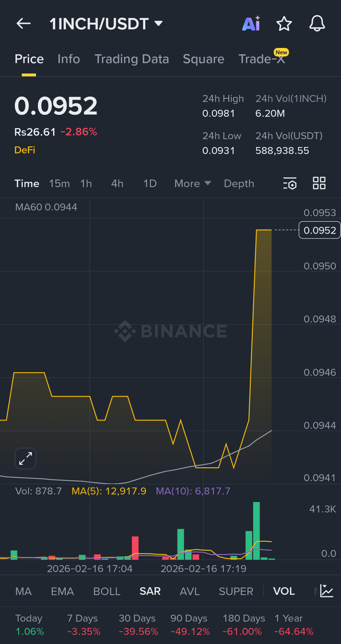Select the 1D interval
341x644 pixels.
150,183
